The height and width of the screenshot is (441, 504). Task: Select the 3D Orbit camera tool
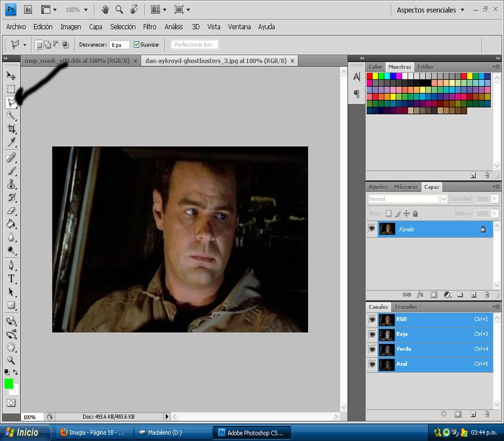coord(11,334)
